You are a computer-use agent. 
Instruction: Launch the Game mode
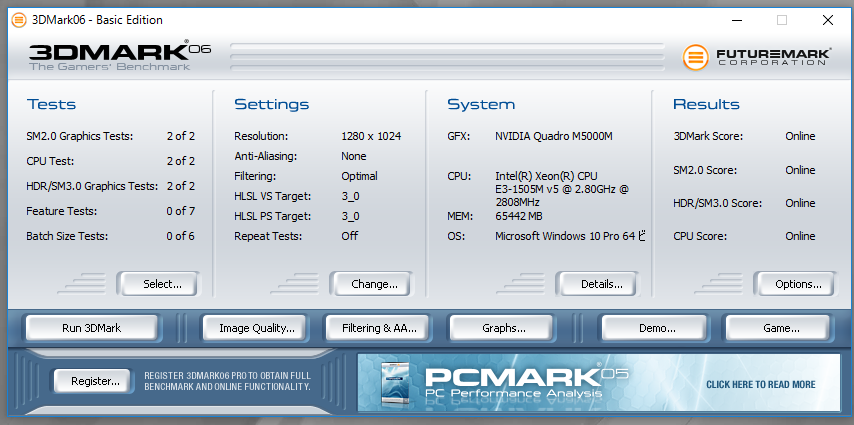click(778, 328)
